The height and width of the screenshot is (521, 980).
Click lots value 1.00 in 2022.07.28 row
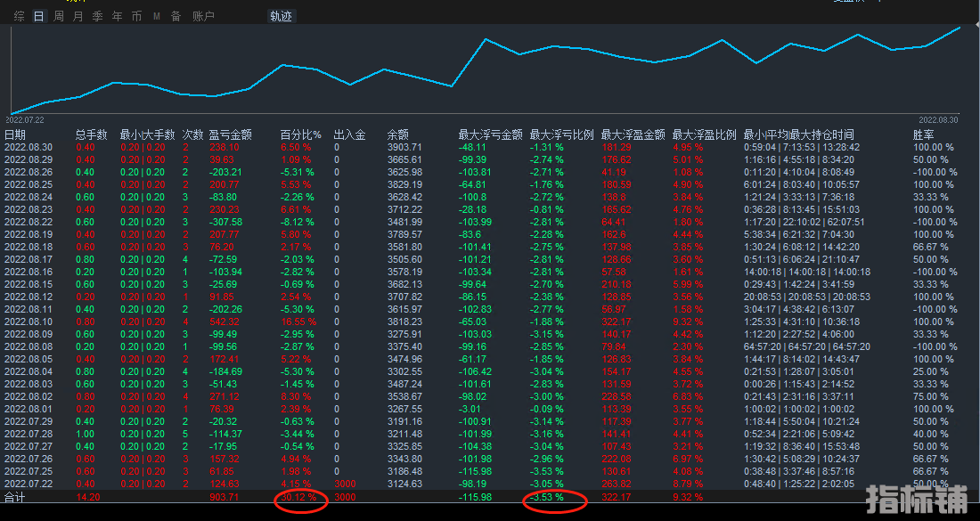click(85, 435)
